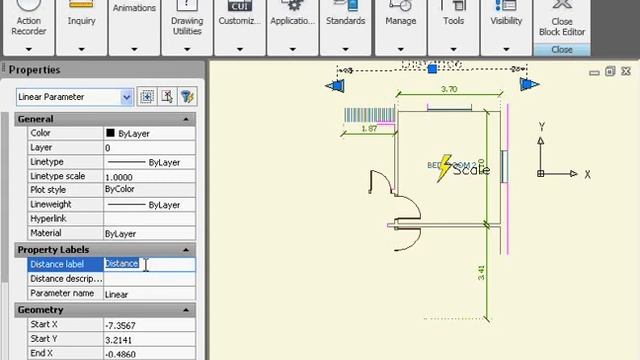Click the Linetype ByLayer value
Image resolution: width=640 pixels, height=360 pixels.
pos(149,162)
